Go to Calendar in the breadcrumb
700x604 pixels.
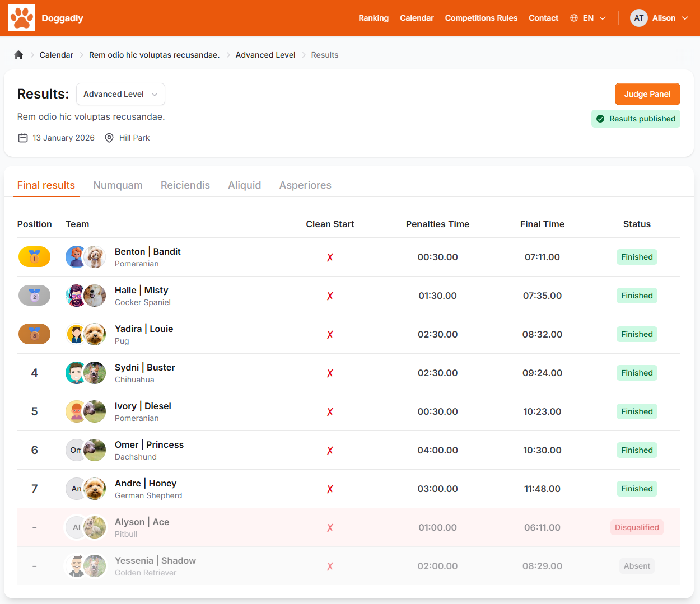(x=56, y=55)
